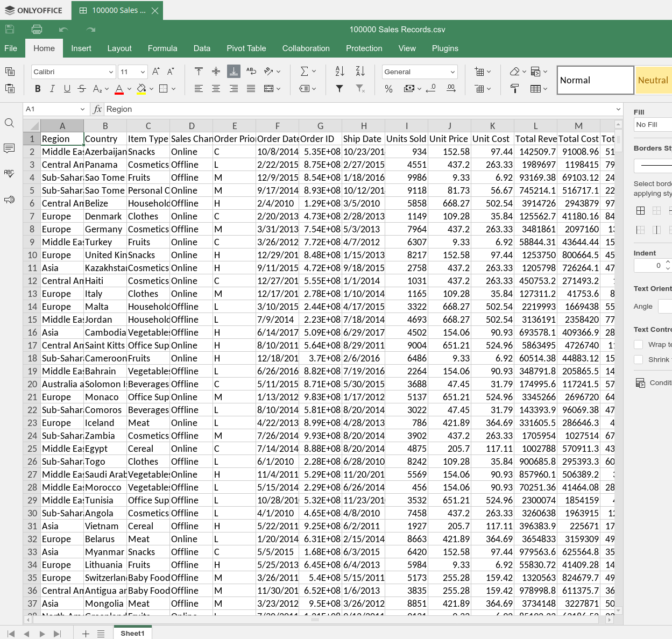
Task: Switch to the Formula tab
Action: [162, 48]
